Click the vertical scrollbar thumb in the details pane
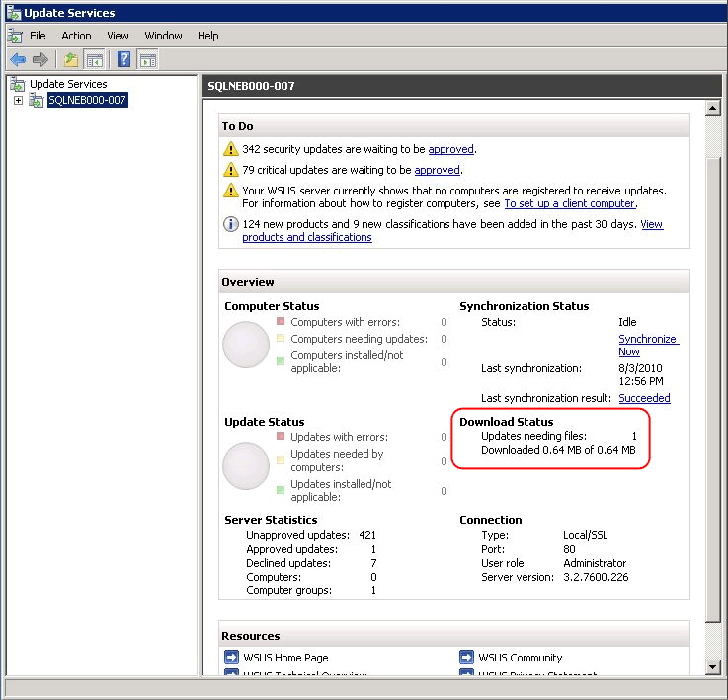Image resolution: width=728 pixels, height=700 pixels. click(x=712, y=390)
